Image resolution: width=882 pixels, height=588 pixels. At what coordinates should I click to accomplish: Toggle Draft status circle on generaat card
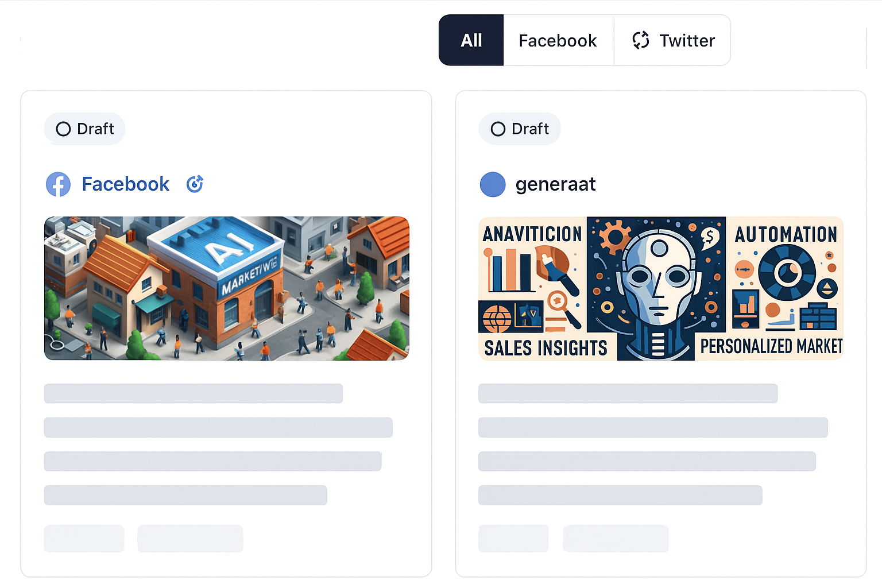[x=498, y=129]
